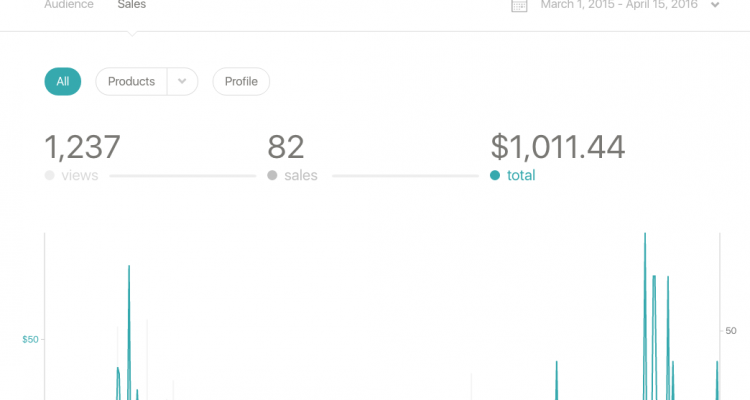Select the All filter button

click(x=63, y=82)
